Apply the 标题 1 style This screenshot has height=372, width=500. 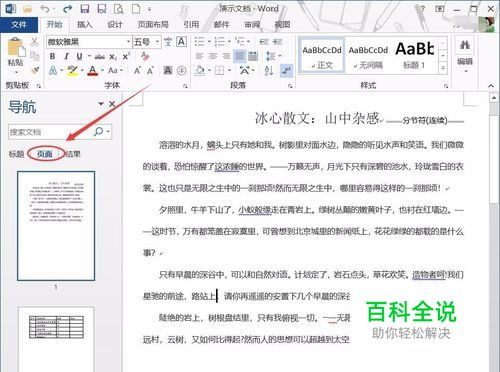[x=414, y=55]
